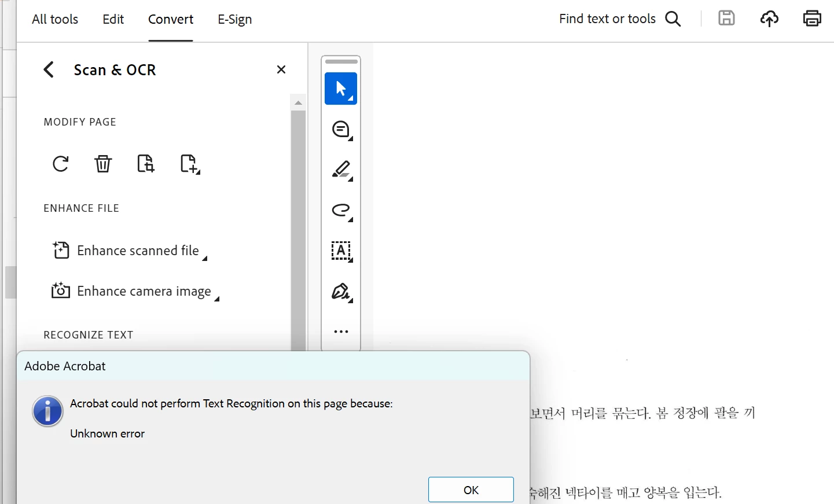Click the enhance camera image icon
834x504 pixels.
pos(61,290)
